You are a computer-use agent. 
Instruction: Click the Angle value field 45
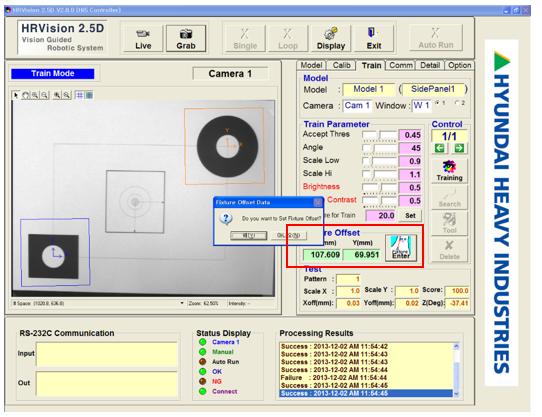pos(410,148)
